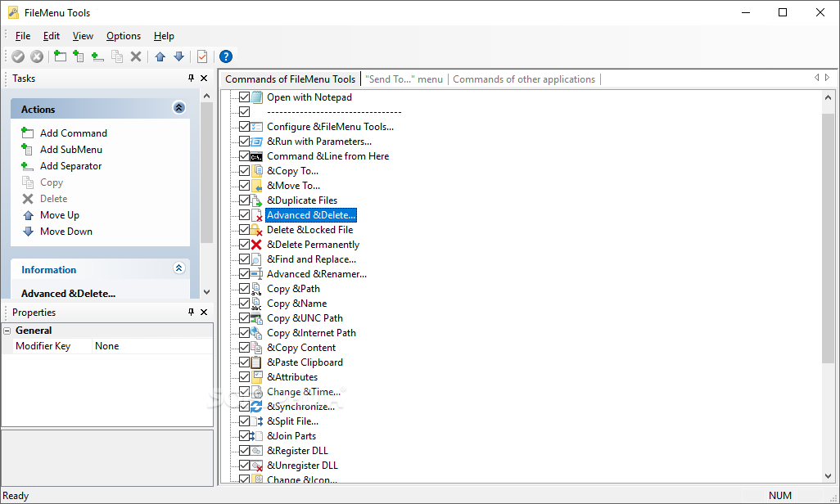Switch to Commands of other applications tab
Image resolution: width=840 pixels, height=504 pixels.
(x=524, y=79)
